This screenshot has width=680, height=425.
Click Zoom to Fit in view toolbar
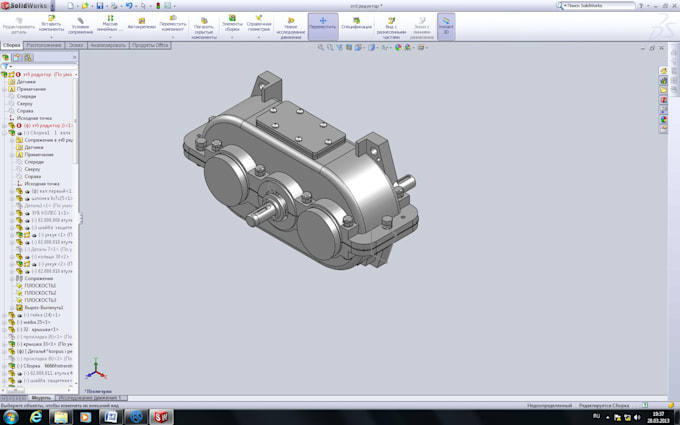(320, 47)
